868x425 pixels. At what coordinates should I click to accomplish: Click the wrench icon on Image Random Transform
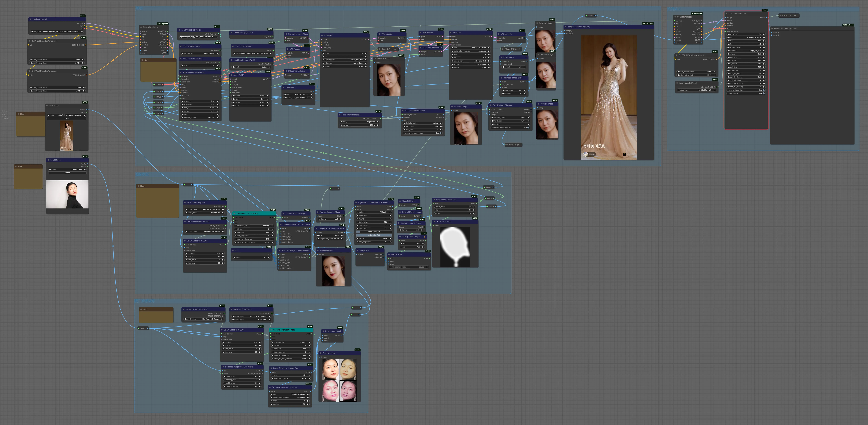273,387
